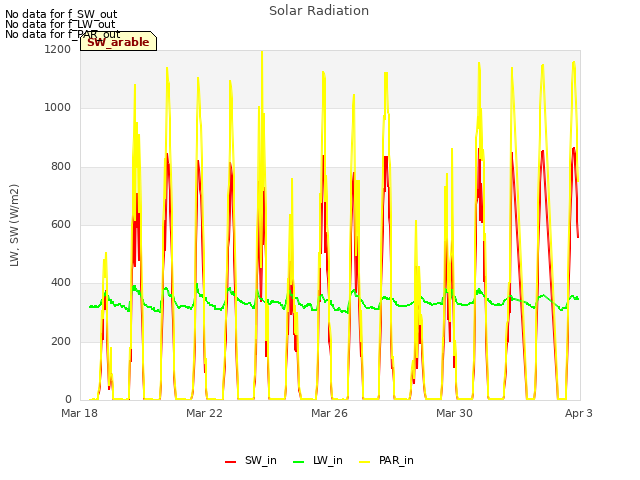
Task: Click the 800 y-axis tick label
Action: (x=61, y=166)
